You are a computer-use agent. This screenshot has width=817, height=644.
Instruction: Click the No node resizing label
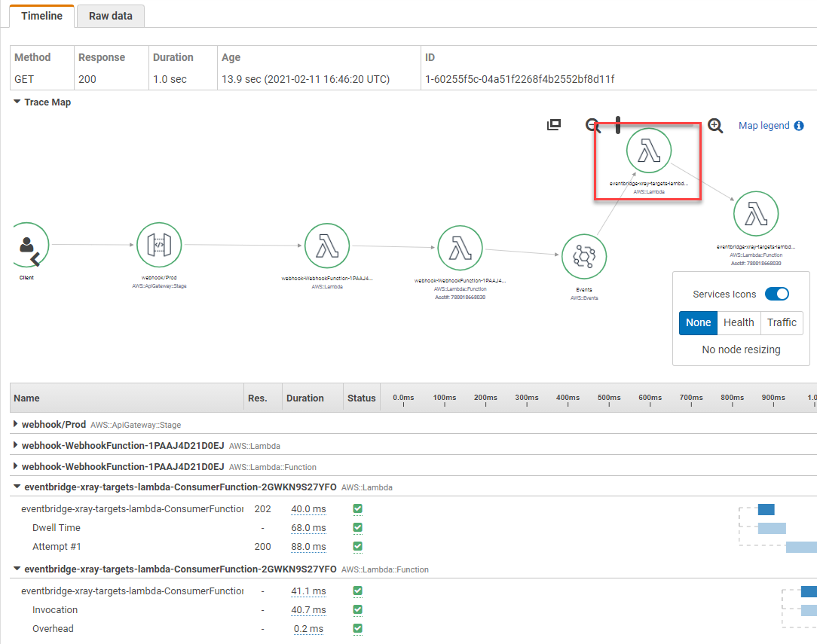click(x=741, y=349)
